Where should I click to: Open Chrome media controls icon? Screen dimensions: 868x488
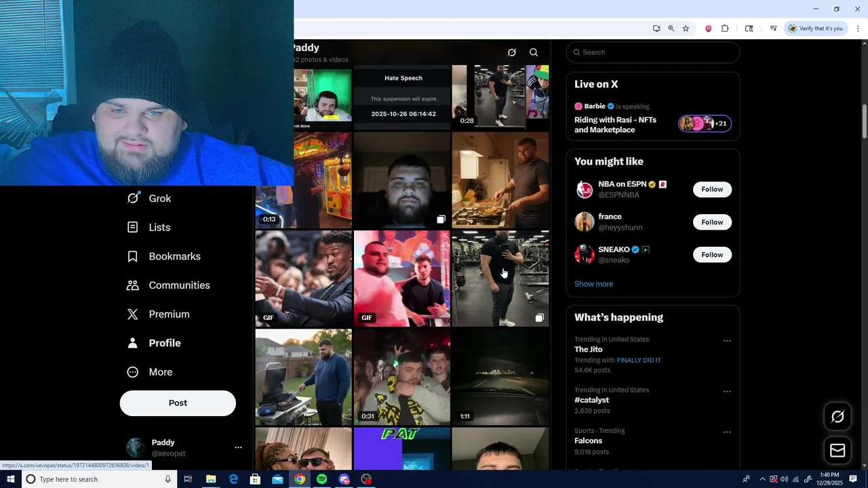(773, 28)
